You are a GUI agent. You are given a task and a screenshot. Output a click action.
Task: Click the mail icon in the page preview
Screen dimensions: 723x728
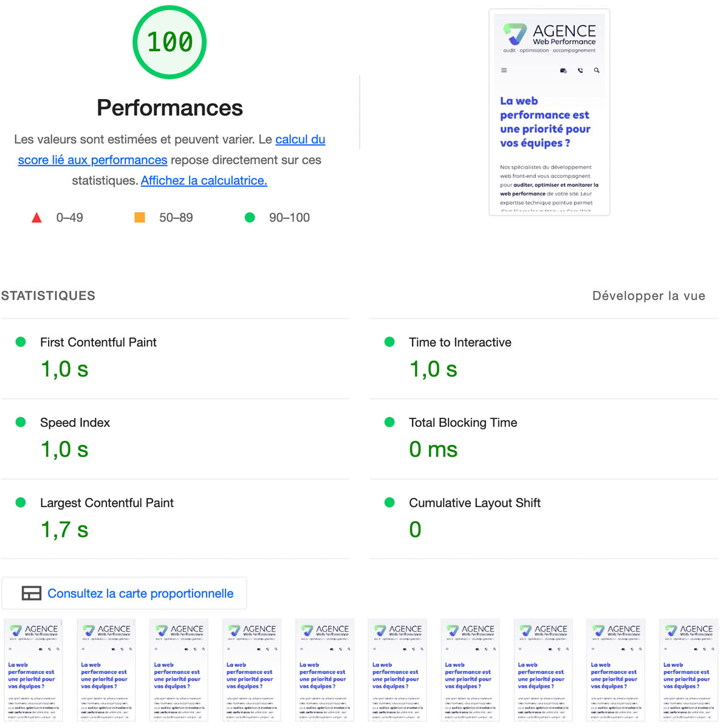pyautogui.click(x=563, y=70)
